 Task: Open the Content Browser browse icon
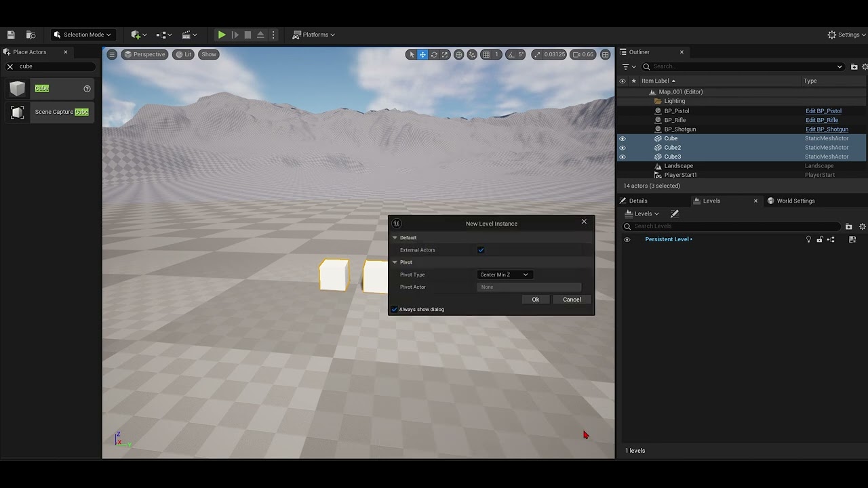click(x=31, y=35)
